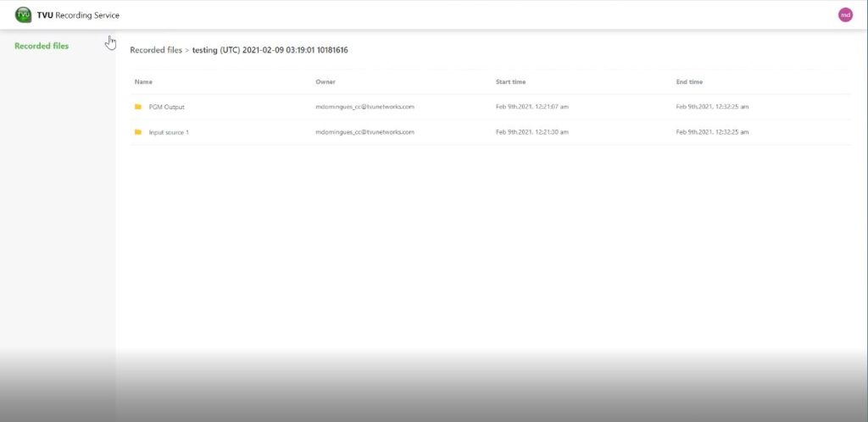Screen dimensions: 868x422
Task: Open the md user avatar menu
Action: pyautogui.click(x=845, y=14)
